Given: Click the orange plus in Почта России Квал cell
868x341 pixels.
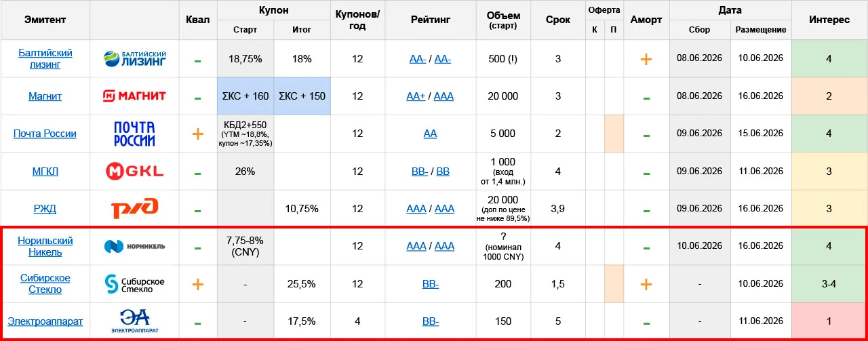Looking at the screenshot, I should [x=197, y=134].
